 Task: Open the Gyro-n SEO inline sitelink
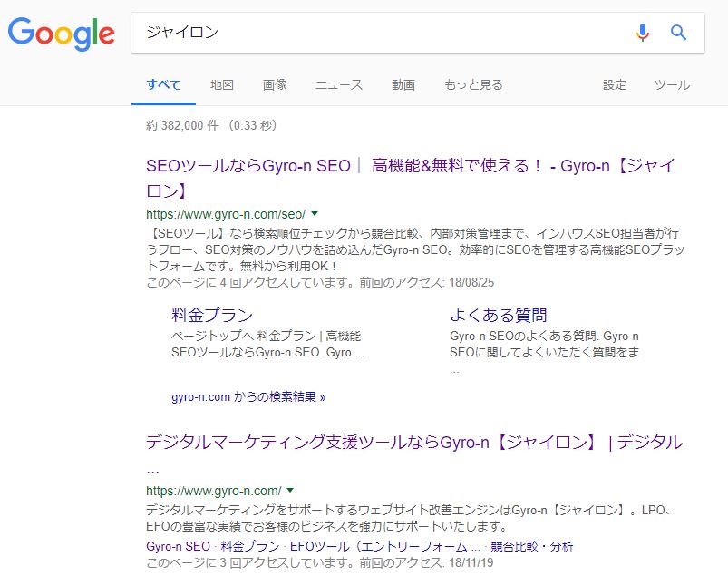pyautogui.click(x=179, y=546)
